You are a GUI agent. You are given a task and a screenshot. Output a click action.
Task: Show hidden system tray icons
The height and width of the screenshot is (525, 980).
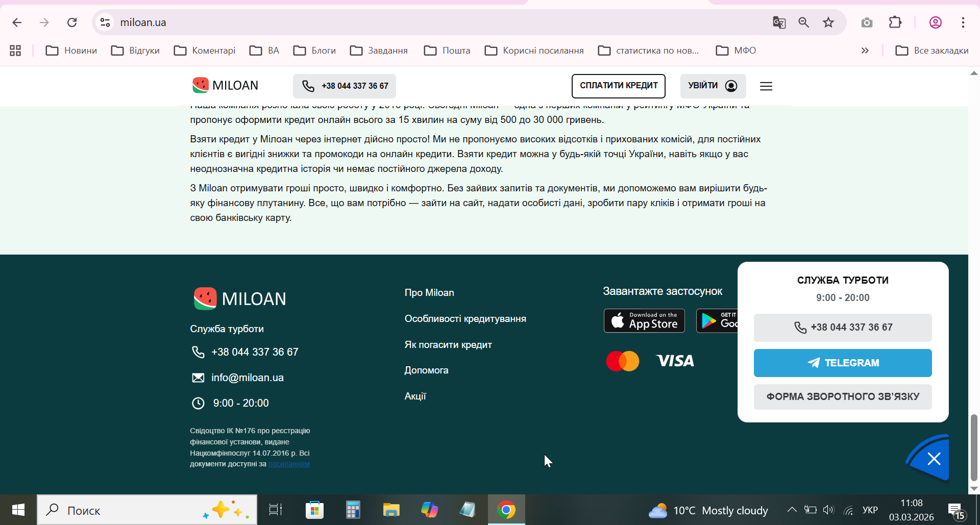coord(792,510)
